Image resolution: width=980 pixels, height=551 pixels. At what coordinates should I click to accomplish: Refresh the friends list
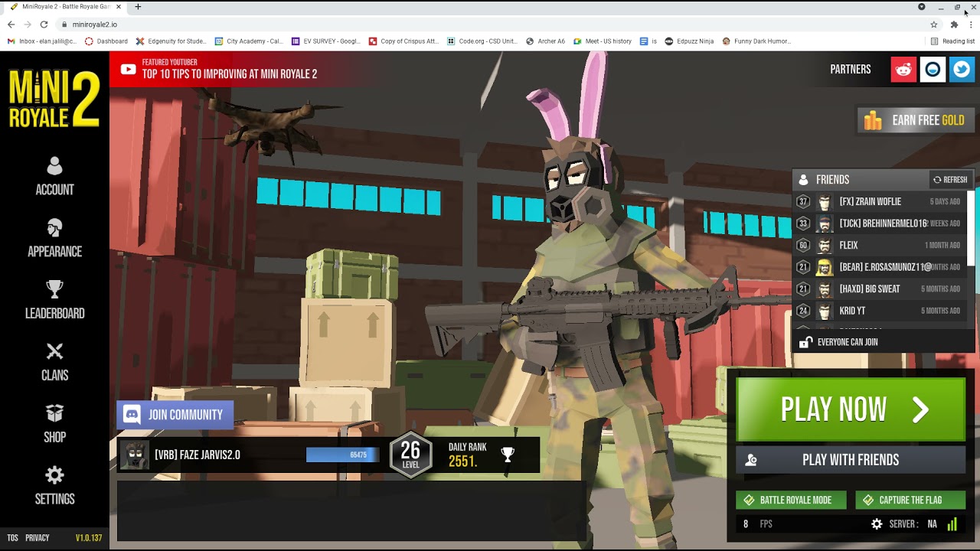coord(949,180)
